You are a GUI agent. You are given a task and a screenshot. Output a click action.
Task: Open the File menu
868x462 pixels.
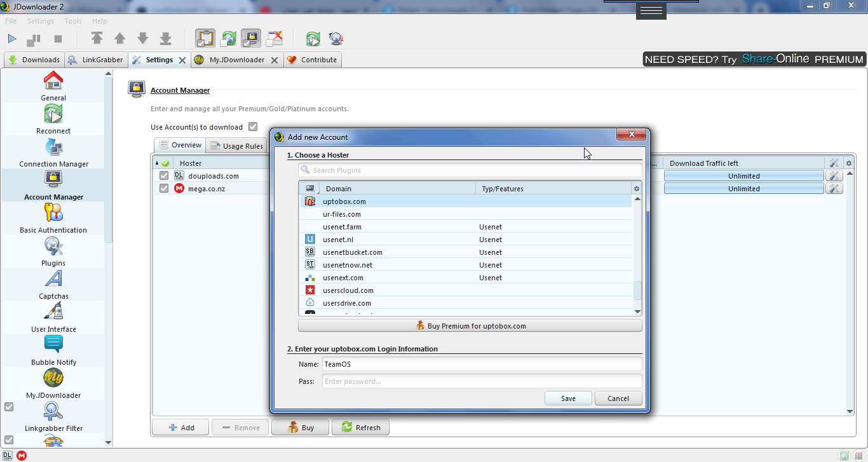point(11,21)
